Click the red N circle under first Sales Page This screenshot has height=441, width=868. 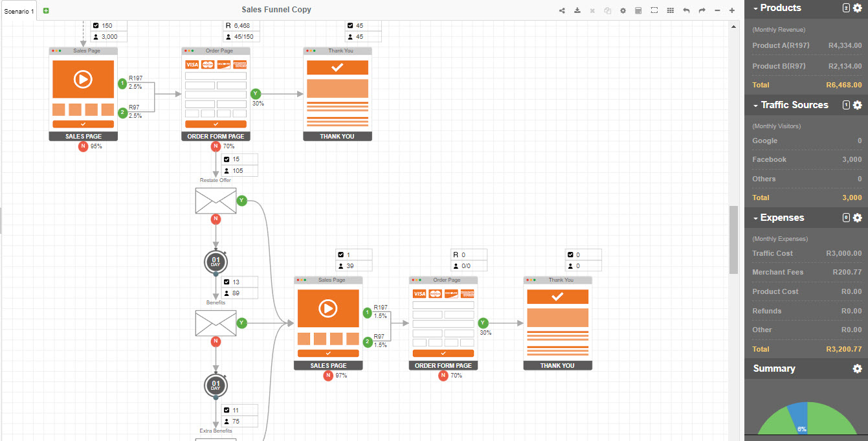click(x=83, y=146)
